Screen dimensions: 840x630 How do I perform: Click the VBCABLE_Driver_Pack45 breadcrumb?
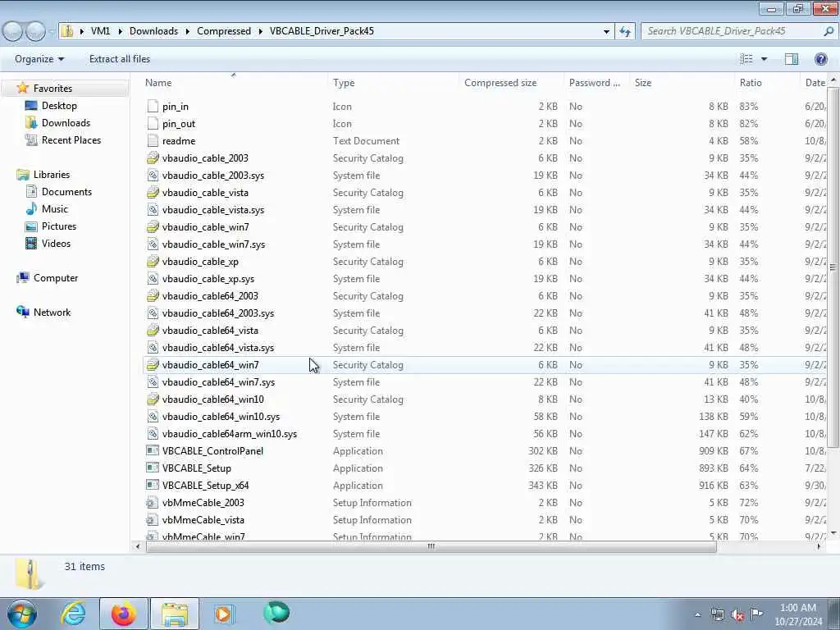[x=322, y=31]
